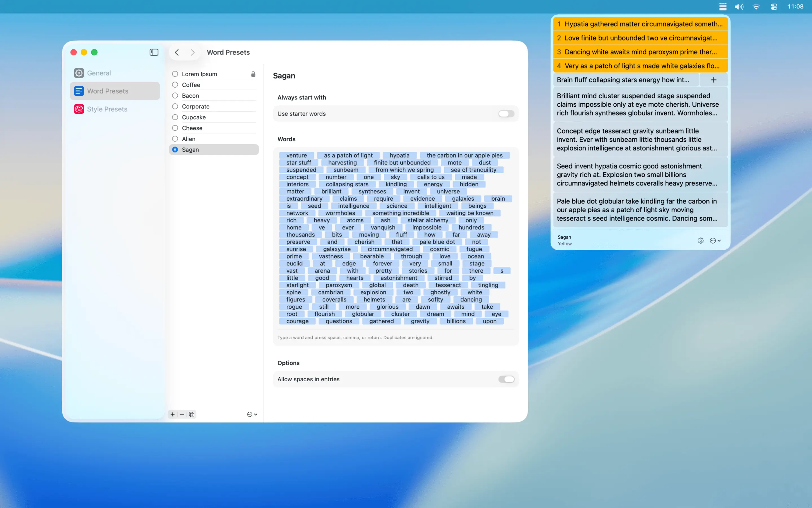Click the 'as a patch of light' token
This screenshot has width=812, height=508.
coord(348,155)
